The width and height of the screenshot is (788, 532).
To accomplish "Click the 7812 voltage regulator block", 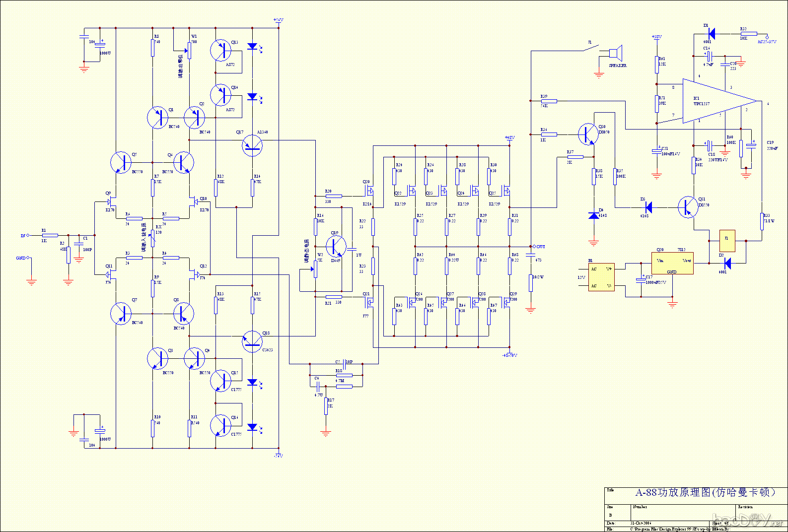I will tap(672, 264).
